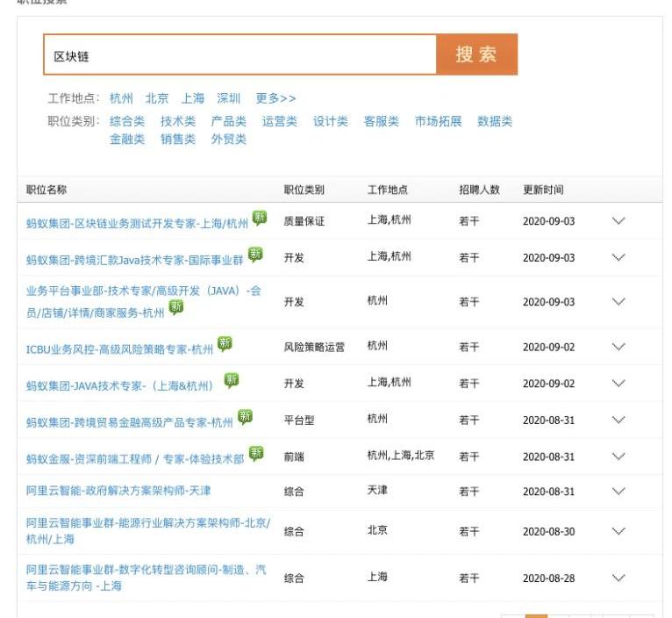Open 阿里云智能事业群-能源行业解决方案架构师 posting
This screenshot has width=672, height=618.
point(148,530)
